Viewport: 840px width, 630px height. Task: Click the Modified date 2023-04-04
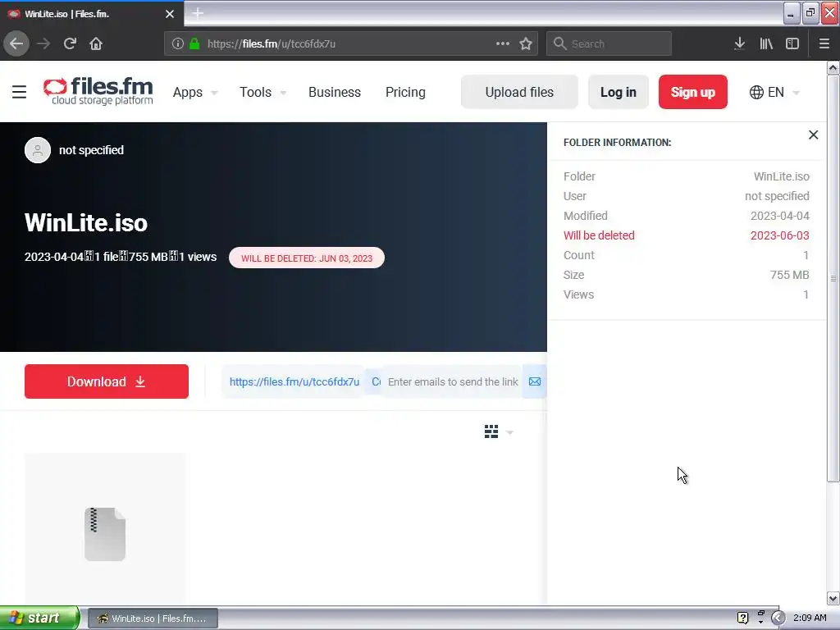[x=779, y=216]
